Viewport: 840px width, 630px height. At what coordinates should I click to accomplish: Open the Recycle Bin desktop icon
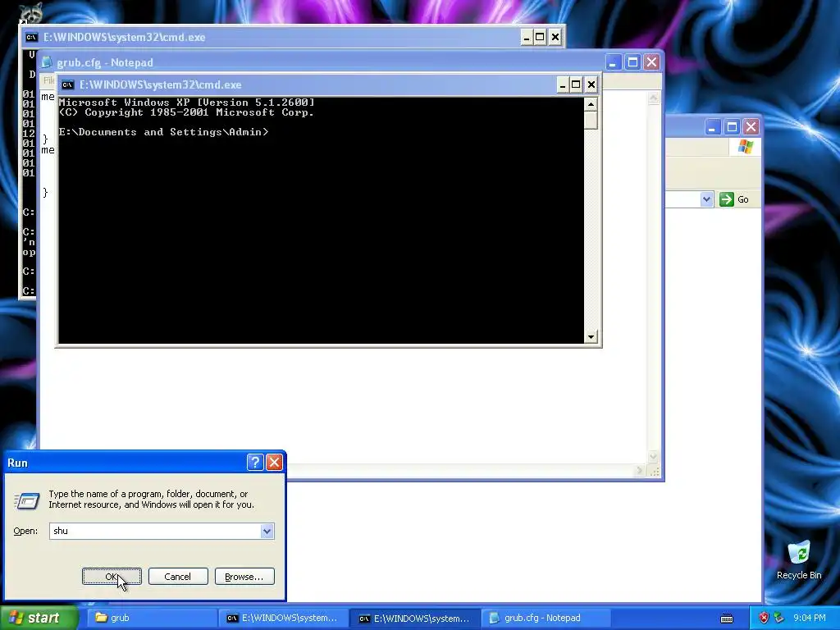(x=799, y=559)
